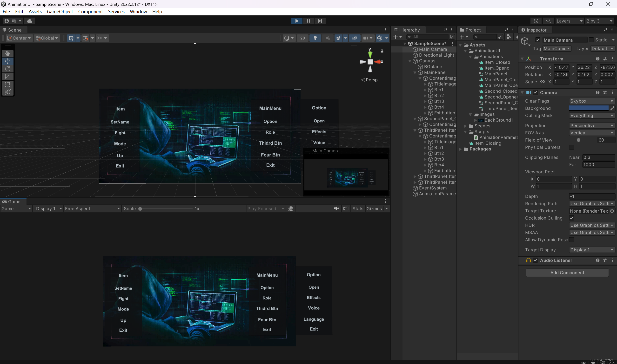Select the Move tool

click(x=8, y=61)
